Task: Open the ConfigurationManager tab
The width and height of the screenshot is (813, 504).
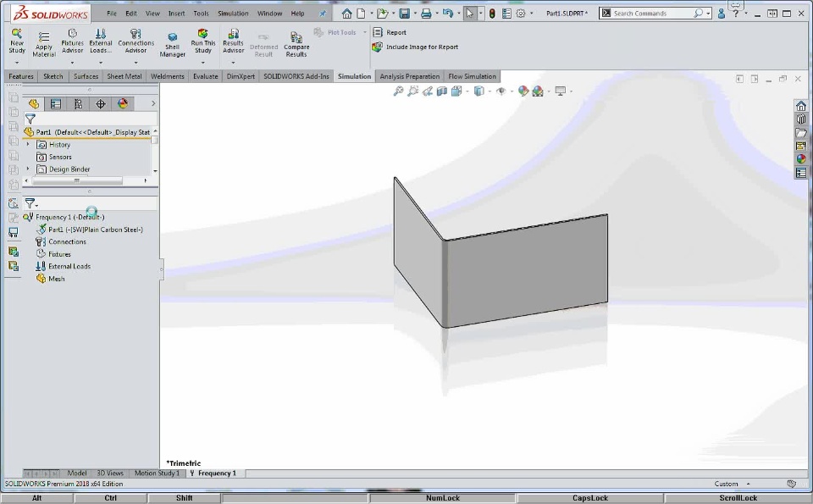Action: (x=78, y=103)
